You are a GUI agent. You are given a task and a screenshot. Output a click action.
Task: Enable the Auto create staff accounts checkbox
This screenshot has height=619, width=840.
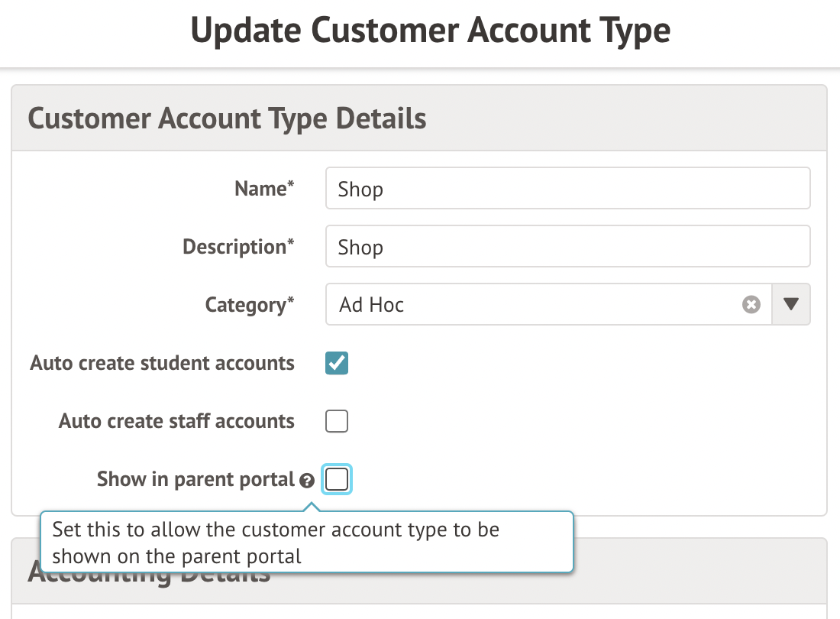point(337,421)
